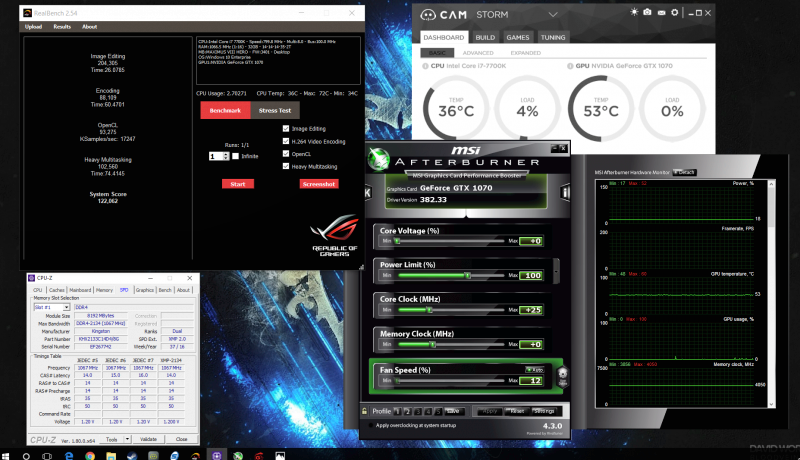Click Afterburner fan user define icon
Image resolution: width=800 pixels, height=460 pixels.
[562, 378]
